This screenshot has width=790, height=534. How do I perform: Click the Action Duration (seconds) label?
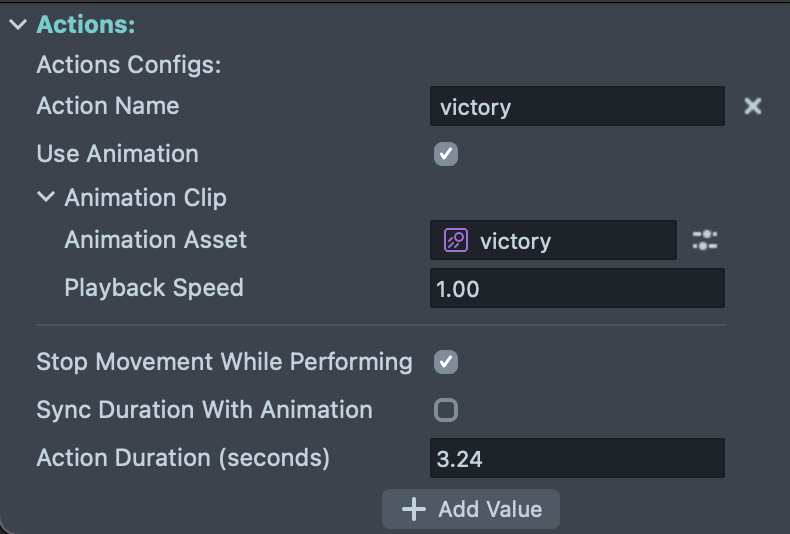pos(183,458)
